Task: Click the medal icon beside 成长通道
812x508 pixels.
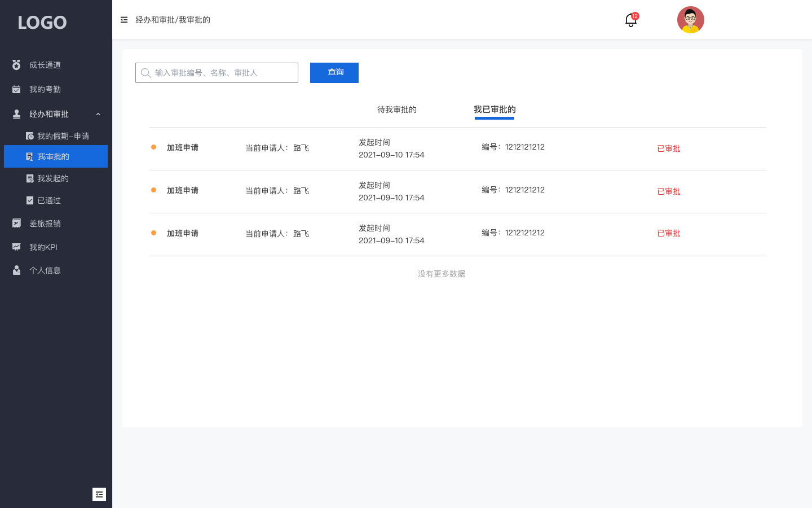Action: tap(16, 65)
